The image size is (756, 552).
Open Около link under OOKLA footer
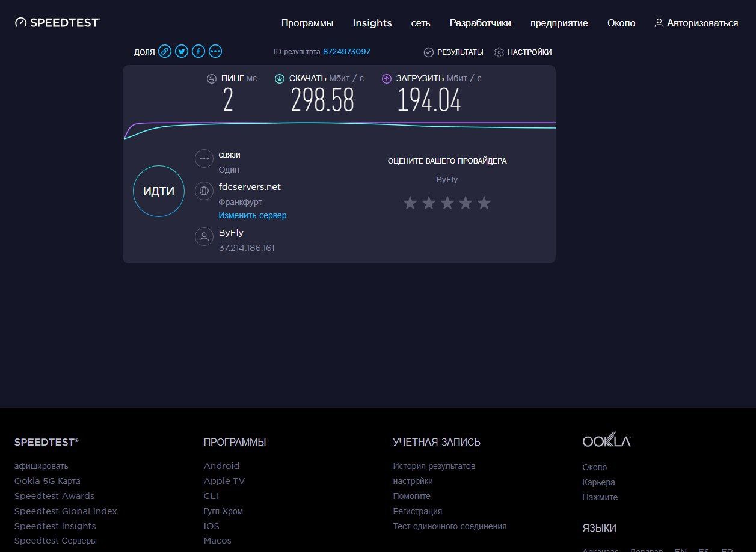595,467
